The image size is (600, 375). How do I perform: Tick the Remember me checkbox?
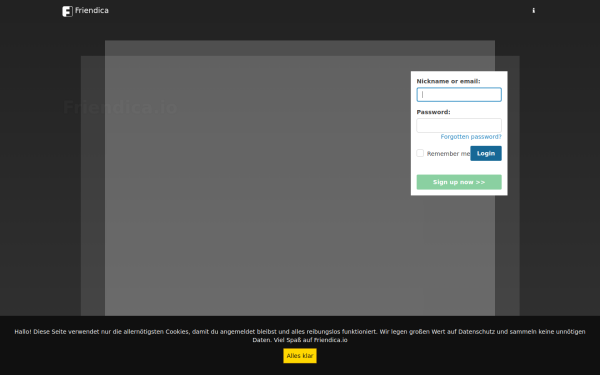[420, 153]
